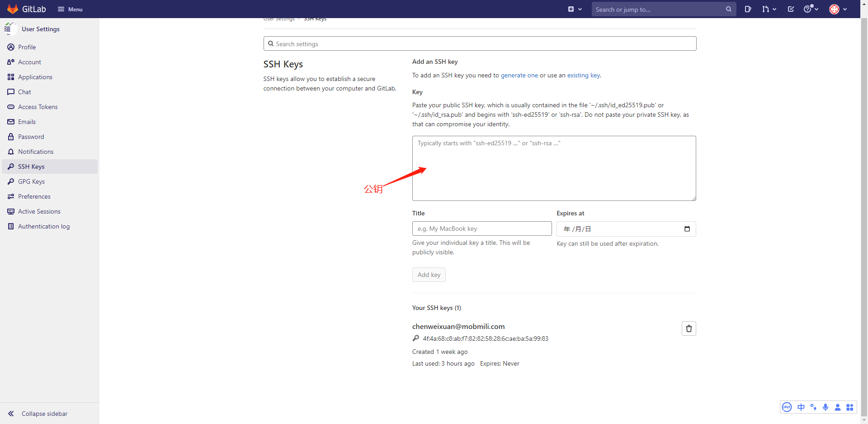Open Account settings in sidebar
This screenshot has height=424, width=868.
coord(50,62)
